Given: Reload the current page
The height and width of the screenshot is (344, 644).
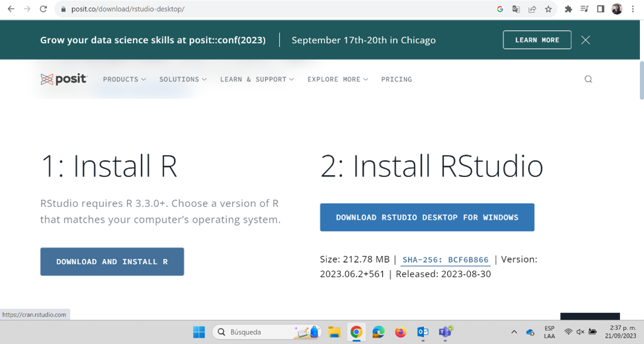Looking at the screenshot, I should [x=43, y=9].
